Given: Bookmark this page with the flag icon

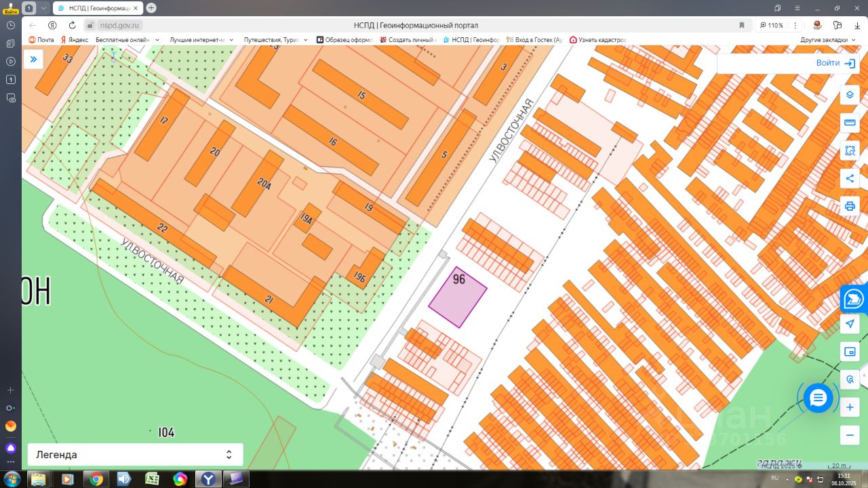Looking at the screenshot, I should (x=742, y=25).
